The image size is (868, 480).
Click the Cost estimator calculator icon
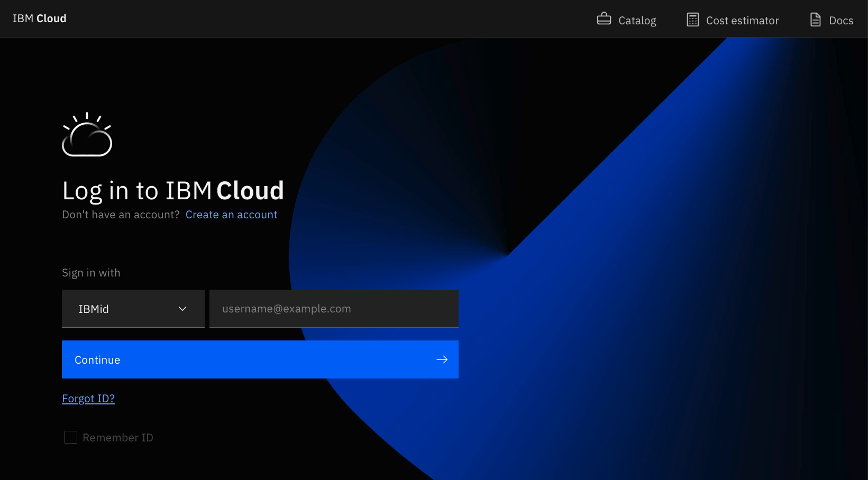click(692, 20)
